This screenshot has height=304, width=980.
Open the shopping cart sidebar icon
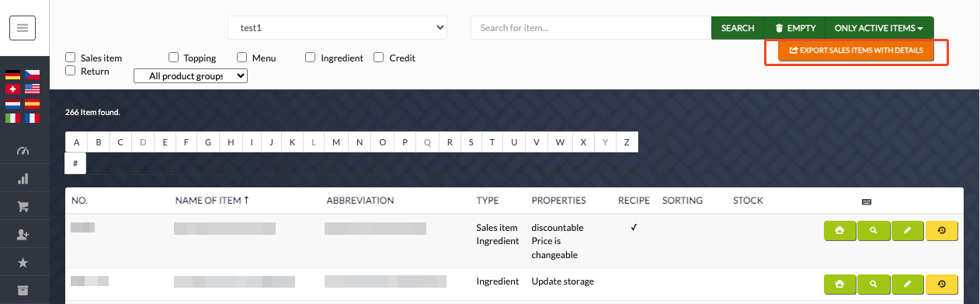pos(23,207)
